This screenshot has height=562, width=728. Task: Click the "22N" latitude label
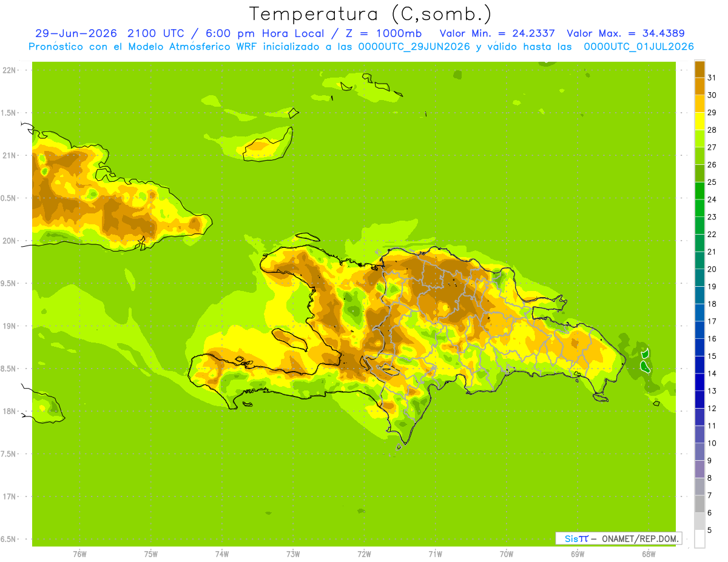click(x=9, y=70)
